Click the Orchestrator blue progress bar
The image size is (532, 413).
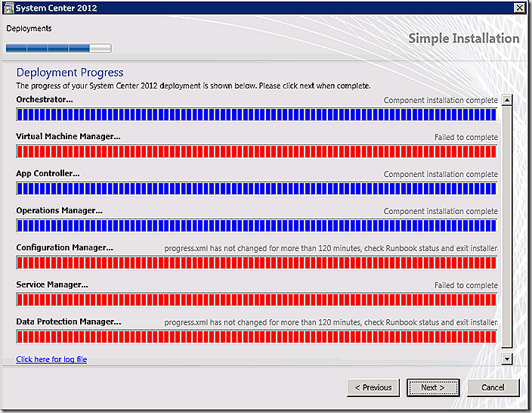point(256,114)
